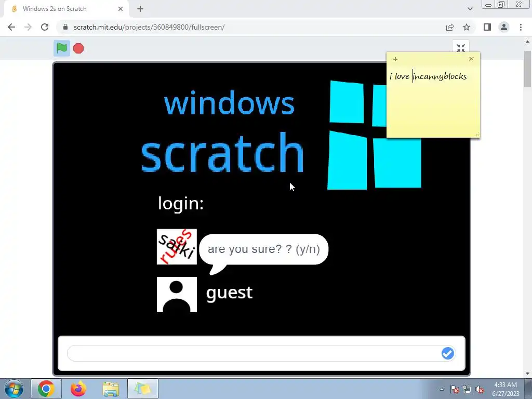View site information via lock icon
532x399 pixels.
pos(66,27)
